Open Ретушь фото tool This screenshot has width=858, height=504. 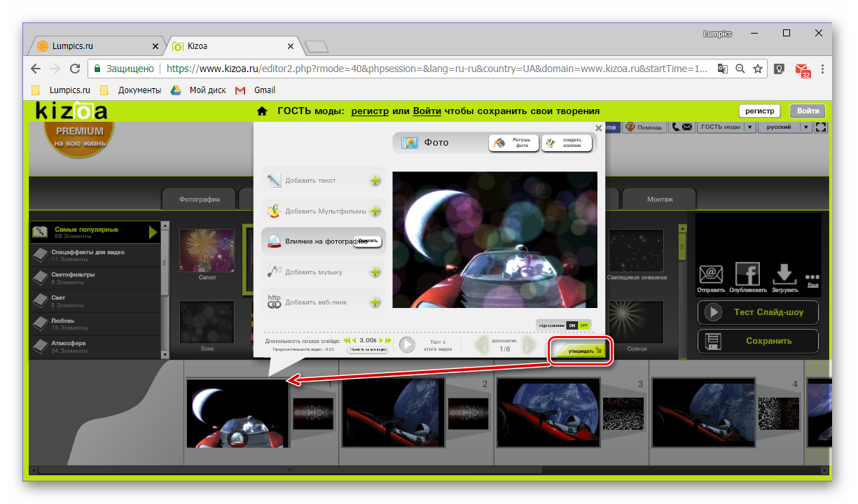[x=514, y=143]
